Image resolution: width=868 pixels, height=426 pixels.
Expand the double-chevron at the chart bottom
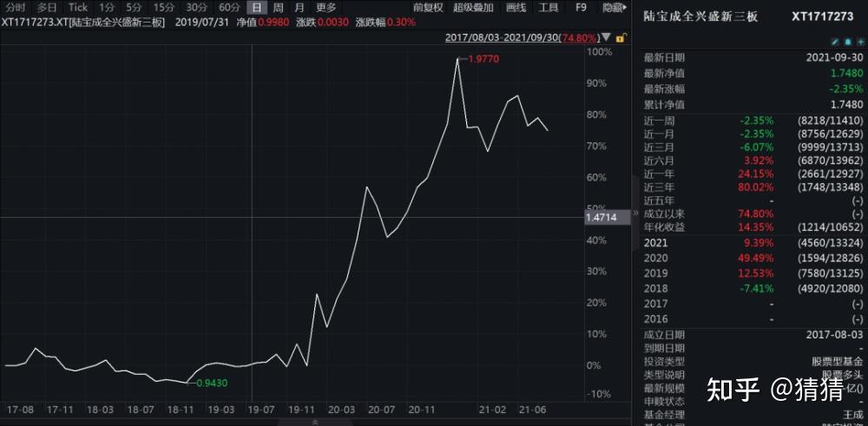click(x=316, y=423)
